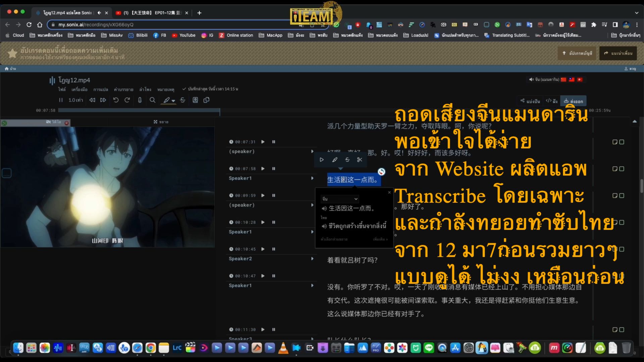Seek on the audio progress bar
This screenshot has width=644, height=362.
[x=322, y=110]
